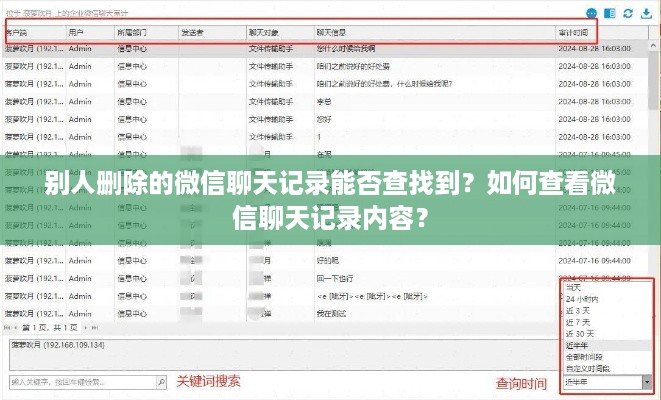The width and height of the screenshot is (661, 400).
Task: Click the audit time in the 好的呢 row
Action: [594, 261]
